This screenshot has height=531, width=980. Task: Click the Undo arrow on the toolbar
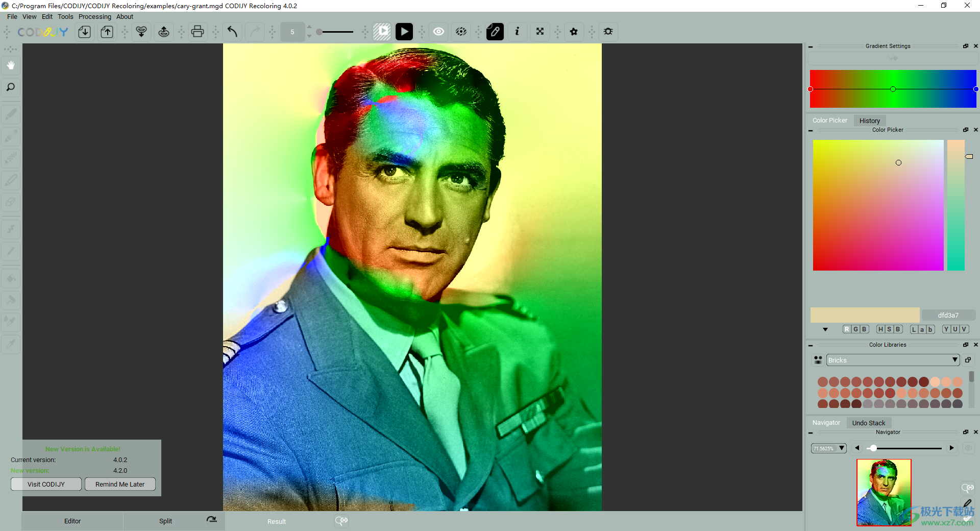tap(232, 32)
